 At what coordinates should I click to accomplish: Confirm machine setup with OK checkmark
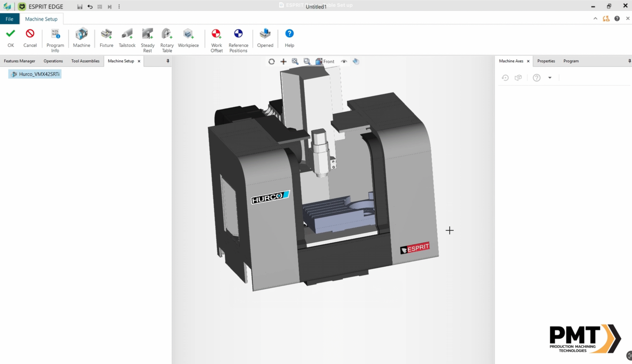[x=11, y=38]
